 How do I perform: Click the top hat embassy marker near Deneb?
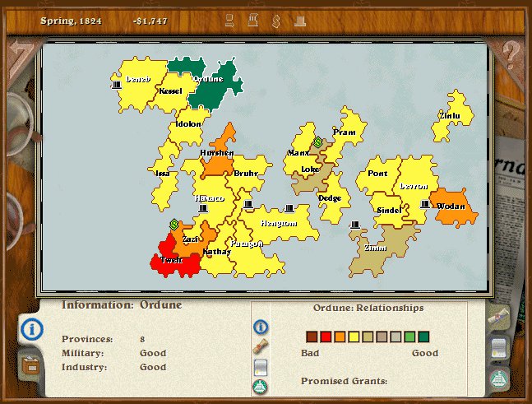point(117,85)
